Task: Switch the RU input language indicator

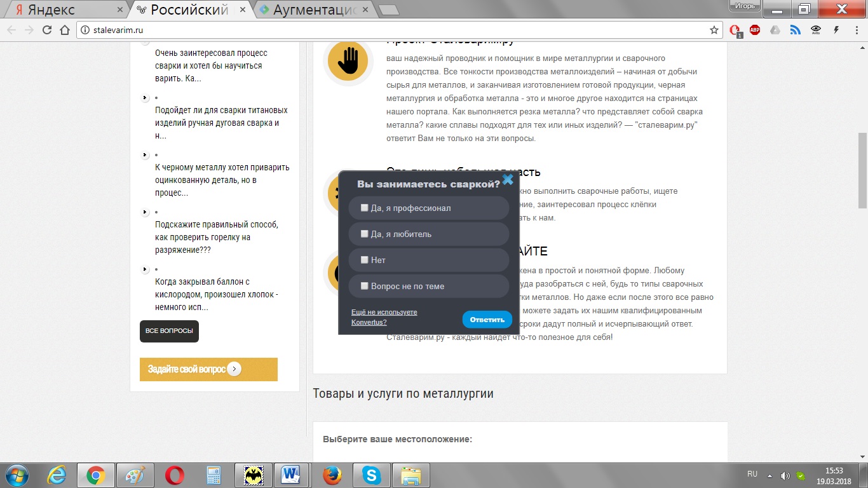Action: click(752, 474)
